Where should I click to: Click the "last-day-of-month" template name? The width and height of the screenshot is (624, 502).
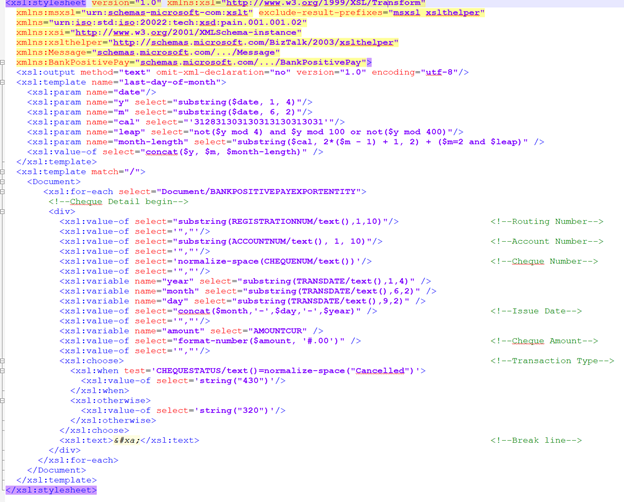tap(170, 82)
